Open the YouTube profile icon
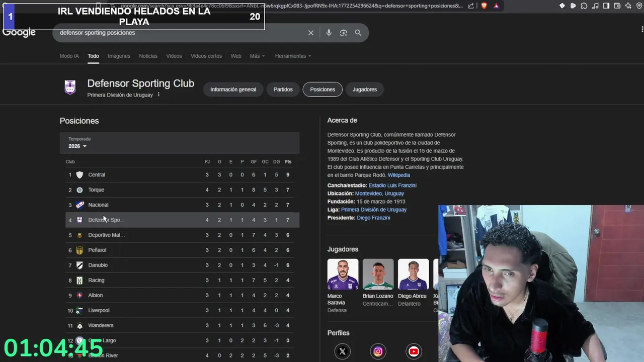Image resolution: width=644 pixels, height=362 pixels. (x=414, y=351)
